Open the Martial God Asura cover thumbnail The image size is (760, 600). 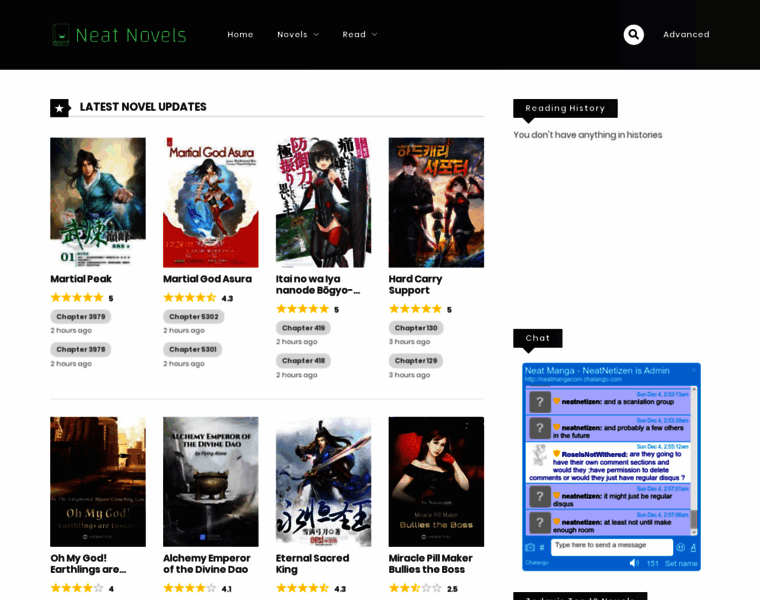click(210, 203)
